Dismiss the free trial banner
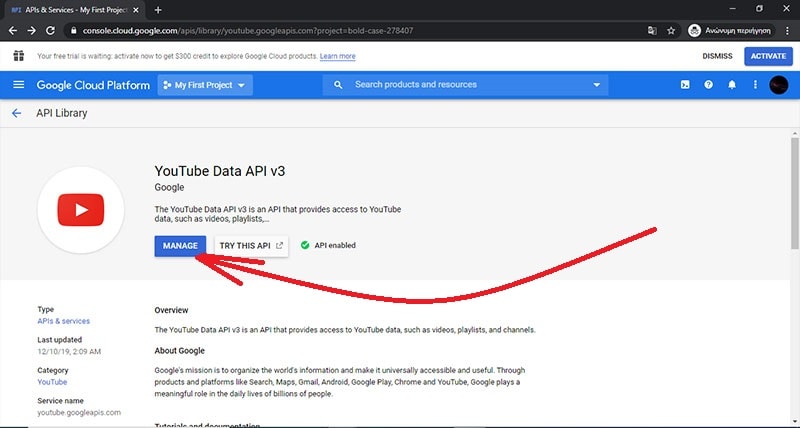 point(717,56)
